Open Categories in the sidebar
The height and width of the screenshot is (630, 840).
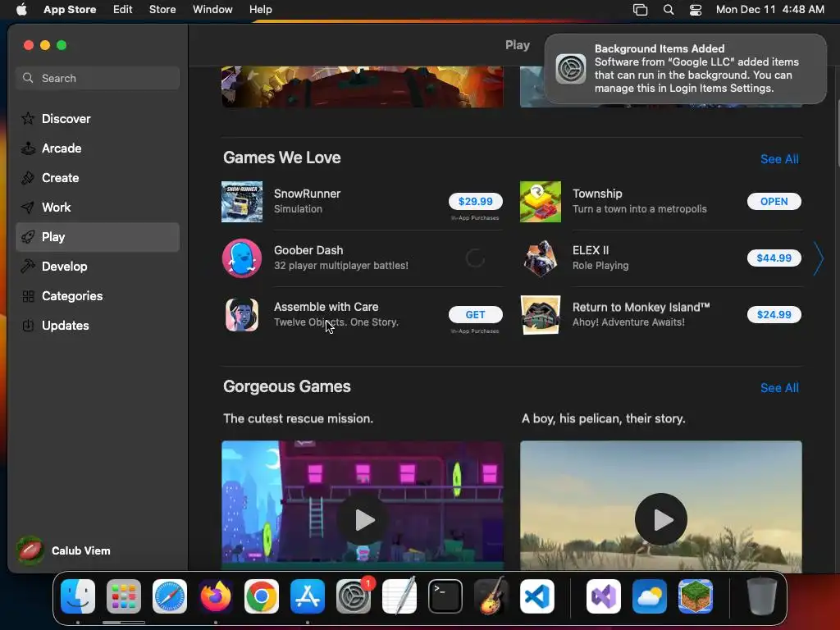coord(98,295)
